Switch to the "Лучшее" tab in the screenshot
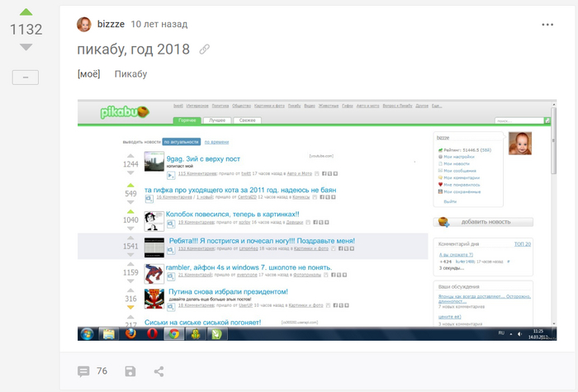The height and width of the screenshot is (392, 578). [x=217, y=120]
